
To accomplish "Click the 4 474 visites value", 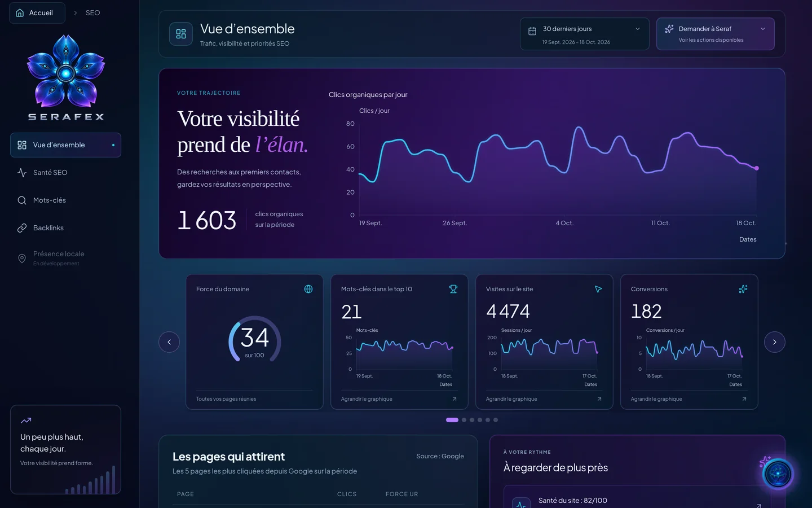I will (x=508, y=312).
